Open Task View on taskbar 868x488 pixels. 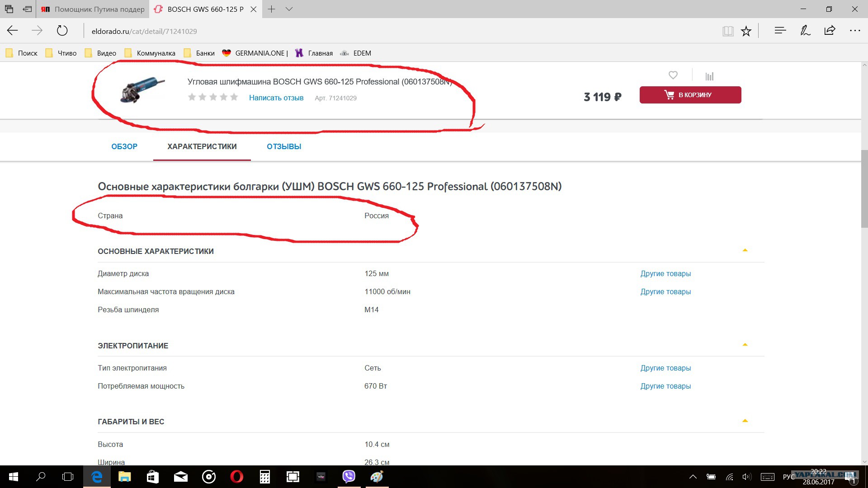point(68,477)
